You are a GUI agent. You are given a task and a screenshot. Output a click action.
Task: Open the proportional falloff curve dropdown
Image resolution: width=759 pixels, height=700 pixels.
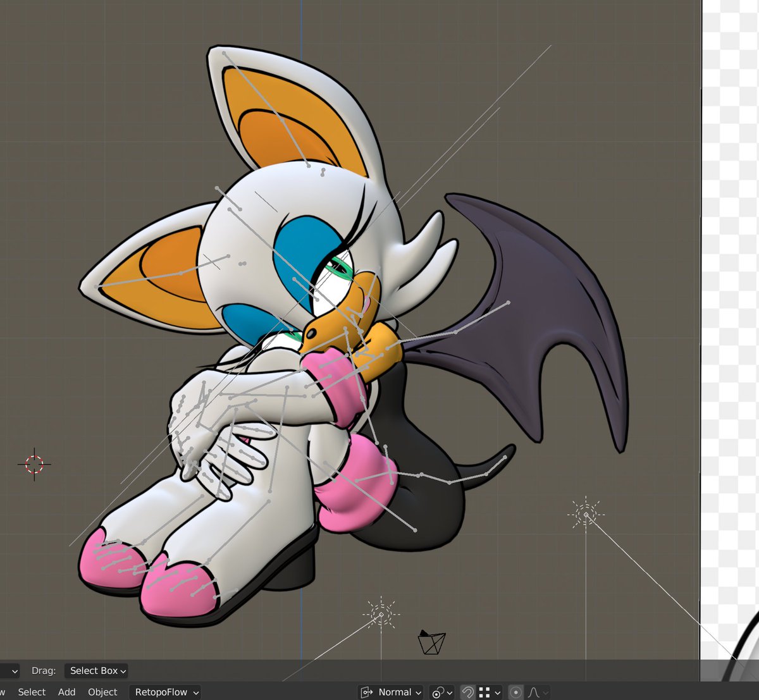coord(538,692)
